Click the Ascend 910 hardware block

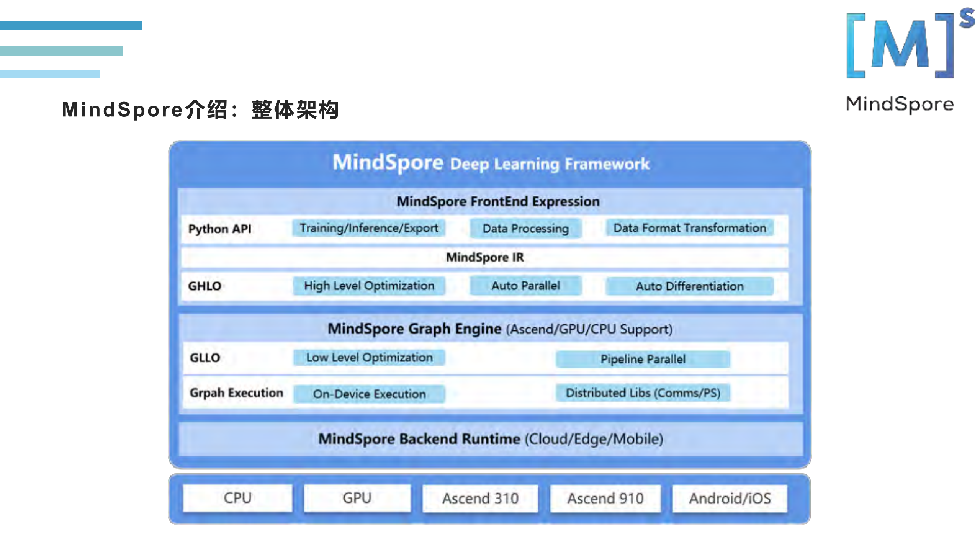click(605, 498)
